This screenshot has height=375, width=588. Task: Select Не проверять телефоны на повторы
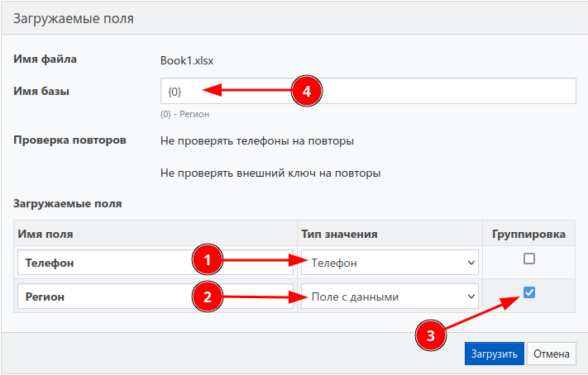pyautogui.click(x=257, y=141)
